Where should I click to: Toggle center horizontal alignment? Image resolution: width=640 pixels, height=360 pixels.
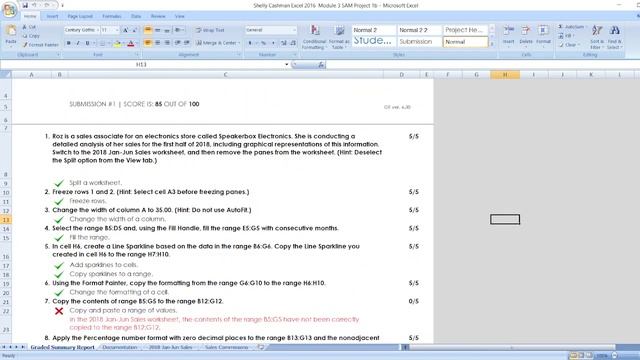click(x=158, y=43)
